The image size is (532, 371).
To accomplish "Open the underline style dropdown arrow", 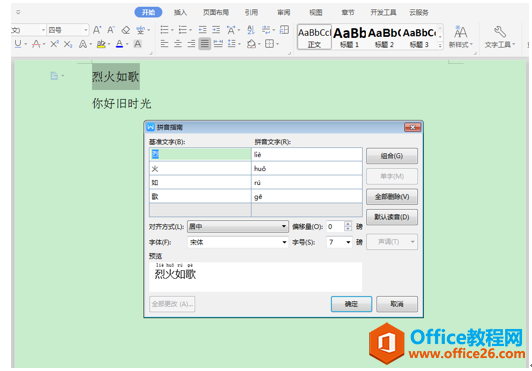I will pos(25,44).
